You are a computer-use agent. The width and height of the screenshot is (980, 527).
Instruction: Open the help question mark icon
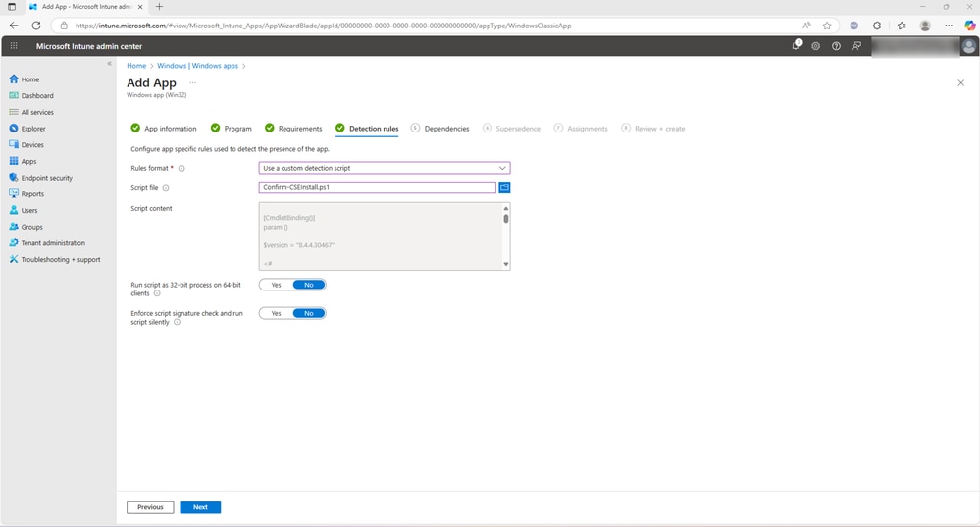pyautogui.click(x=836, y=46)
